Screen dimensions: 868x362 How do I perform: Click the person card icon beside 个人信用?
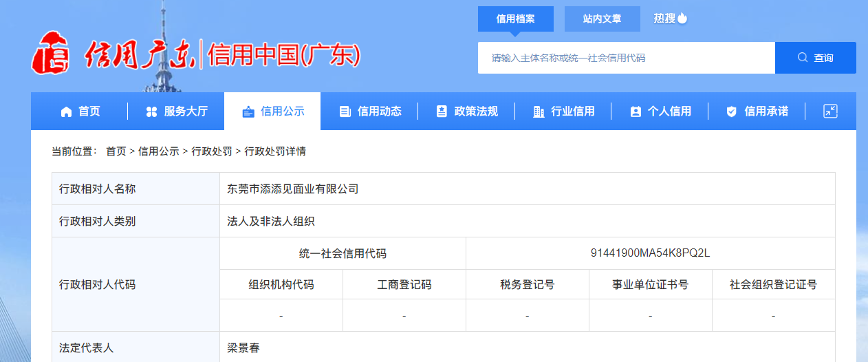(x=636, y=111)
